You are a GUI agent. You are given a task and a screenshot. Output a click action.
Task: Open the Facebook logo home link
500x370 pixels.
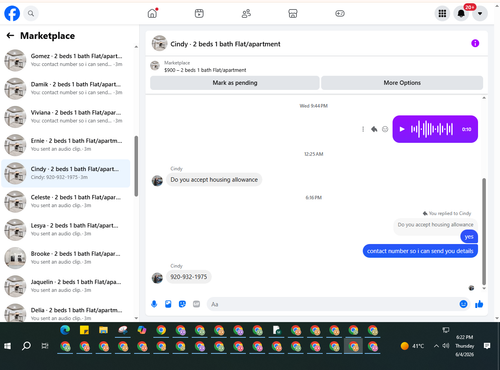point(12,13)
